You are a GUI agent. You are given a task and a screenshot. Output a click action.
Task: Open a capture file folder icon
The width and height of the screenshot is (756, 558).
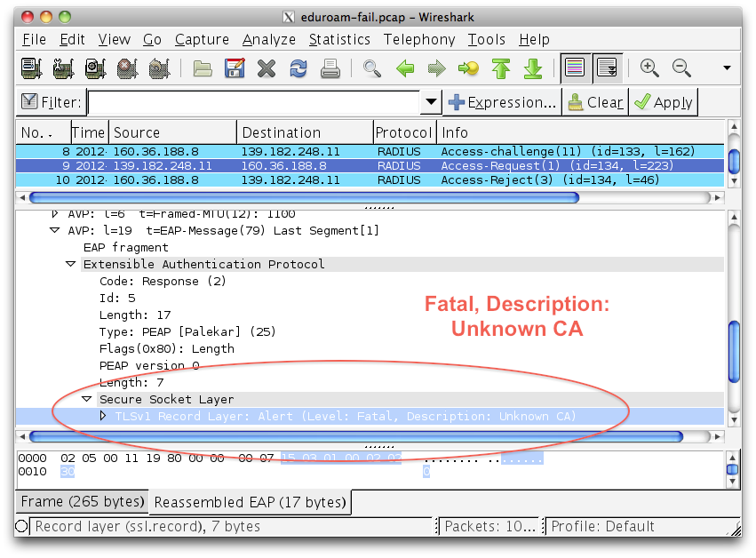pos(203,68)
